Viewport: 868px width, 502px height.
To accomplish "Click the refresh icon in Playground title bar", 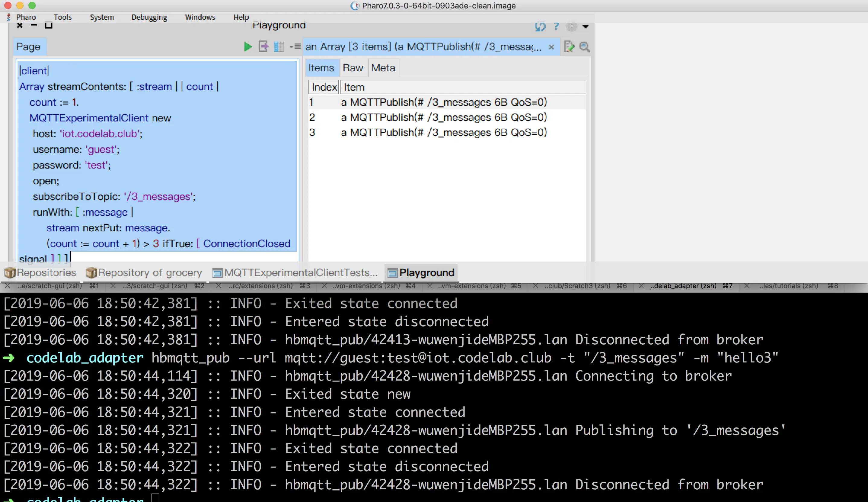I will (x=540, y=27).
